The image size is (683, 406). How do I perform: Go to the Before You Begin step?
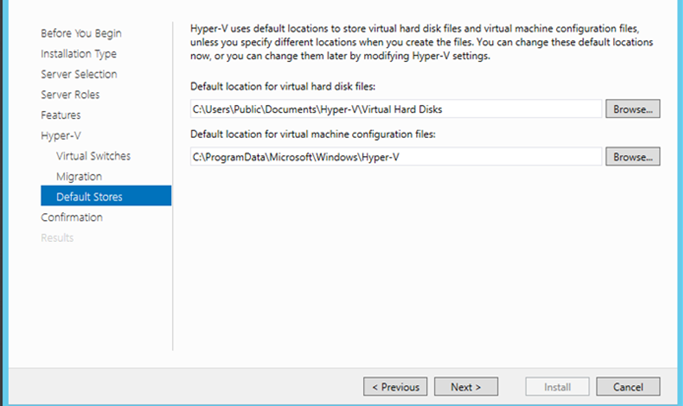point(81,34)
